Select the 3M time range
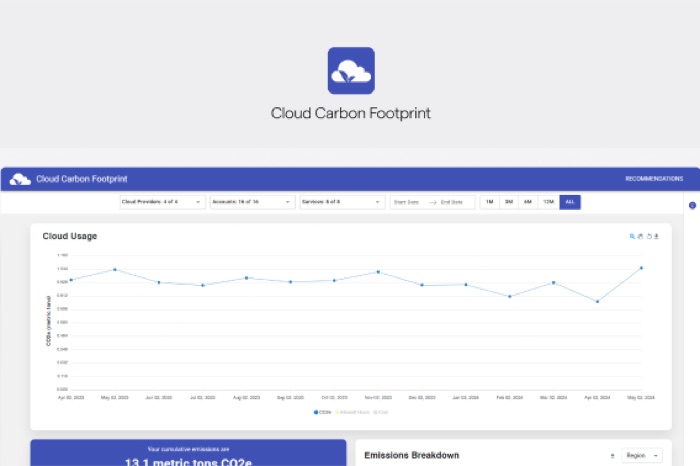Image resolution: width=700 pixels, height=466 pixels. point(508,202)
